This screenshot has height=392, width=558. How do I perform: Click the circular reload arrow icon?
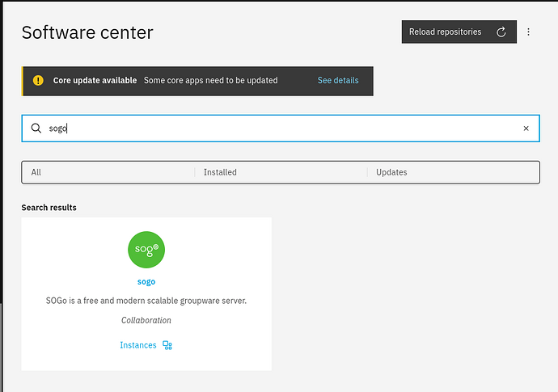[501, 32]
